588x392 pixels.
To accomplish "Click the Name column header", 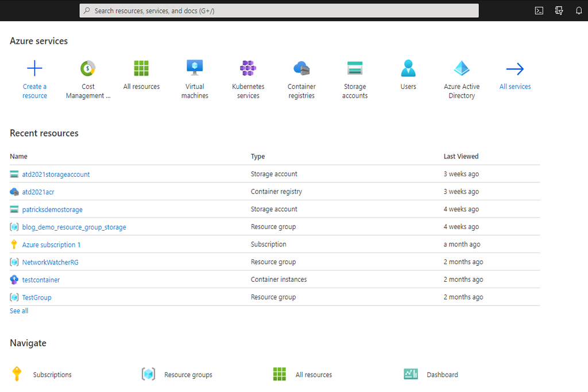I will coord(18,156).
